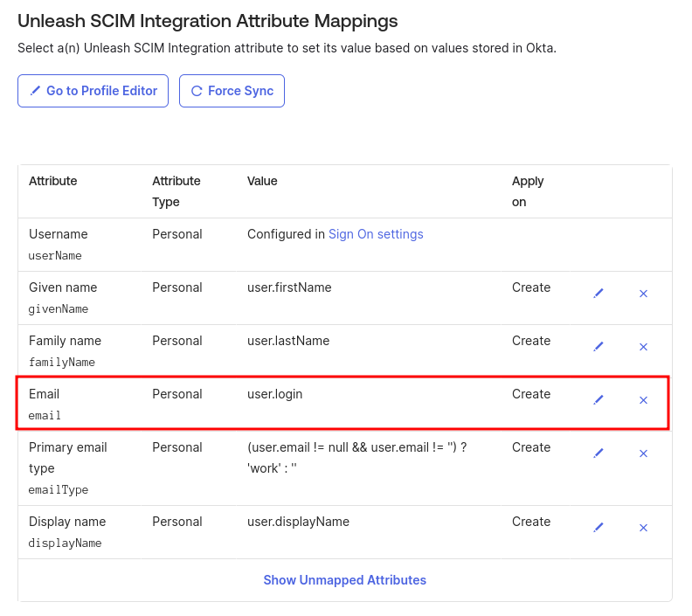
Task: Edit the Display name attribute mapping
Action: pos(599,528)
